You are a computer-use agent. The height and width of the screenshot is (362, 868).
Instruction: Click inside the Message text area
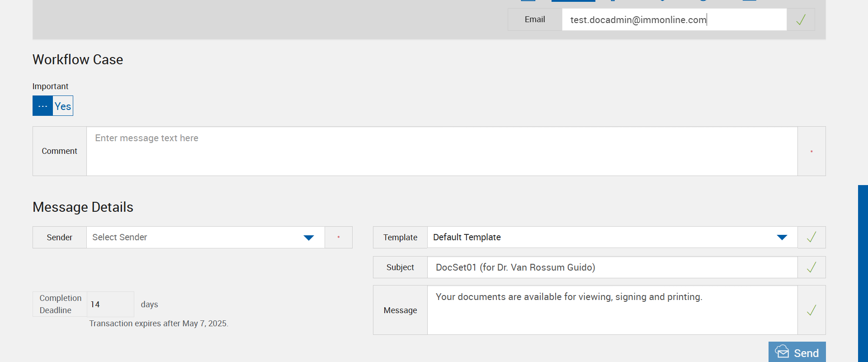pyautogui.click(x=612, y=310)
